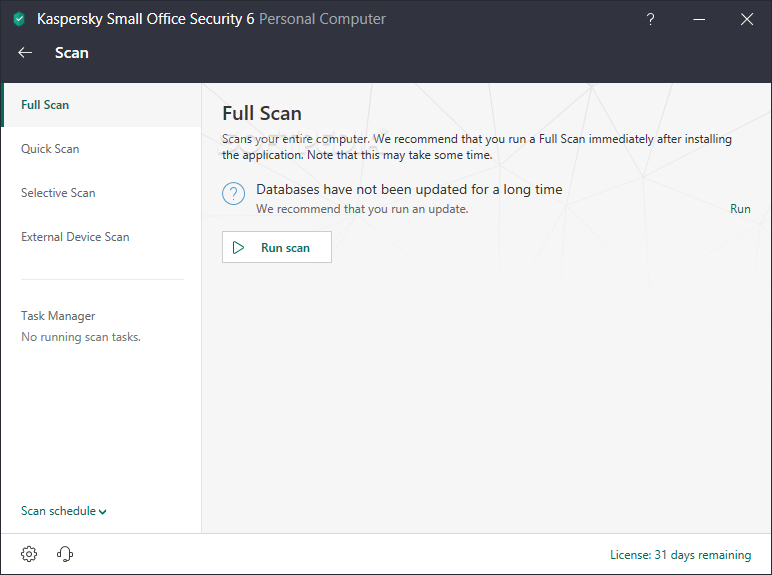Click the database update warning message
This screenshot has height=575, width=772.
409,189
